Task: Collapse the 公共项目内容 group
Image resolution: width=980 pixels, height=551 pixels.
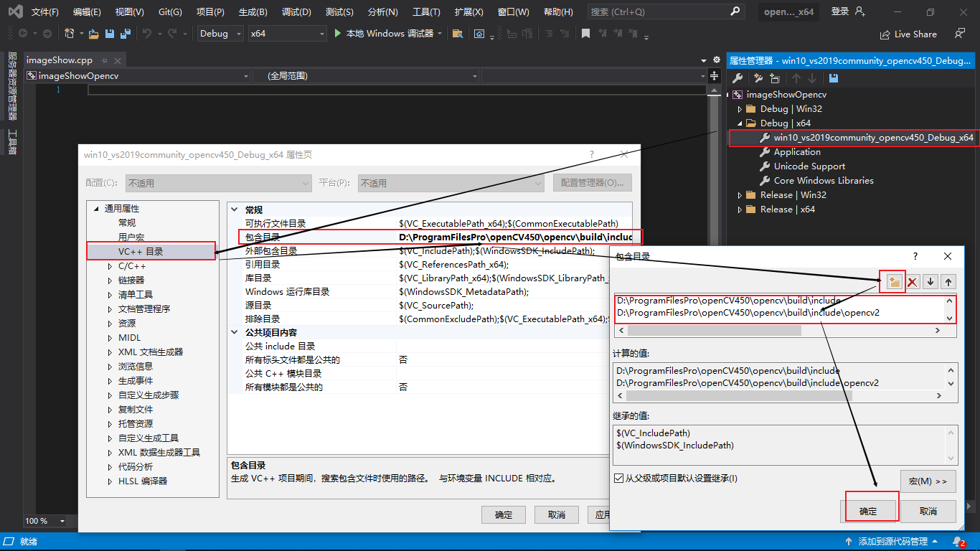Action: tap(234, 332)
